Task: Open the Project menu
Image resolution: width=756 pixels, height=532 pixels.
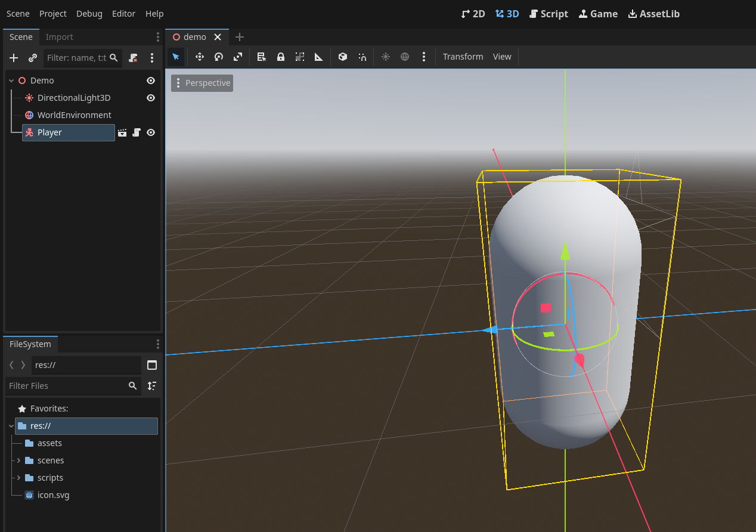Action: tap(53, 14)
